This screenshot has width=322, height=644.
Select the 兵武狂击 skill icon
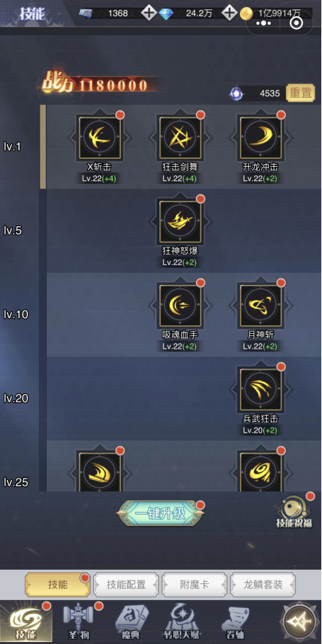point(261,389)
